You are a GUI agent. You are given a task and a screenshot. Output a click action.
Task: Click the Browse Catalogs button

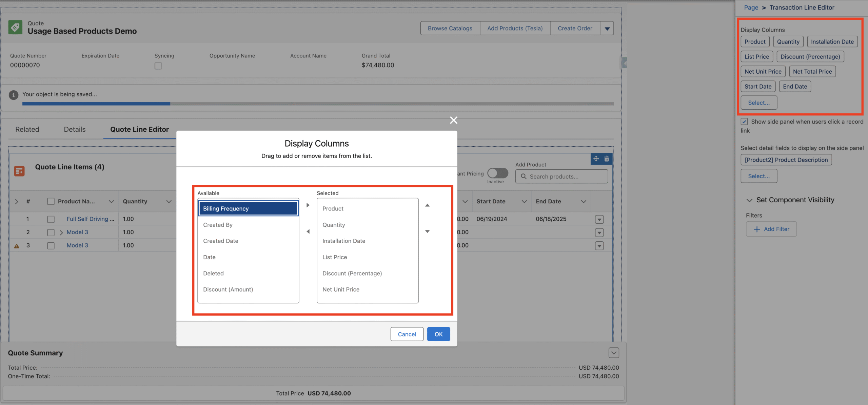(450, 28)
